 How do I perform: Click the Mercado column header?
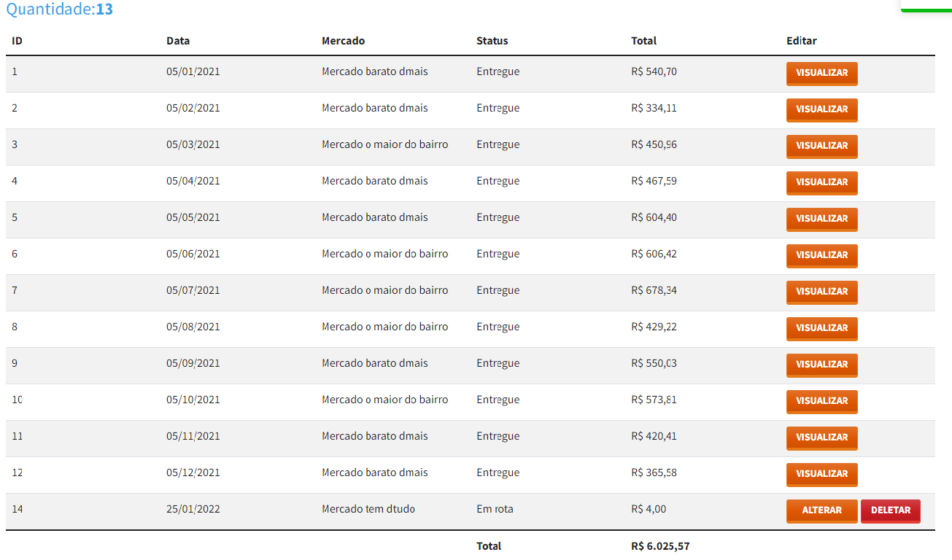coord(343,41)
